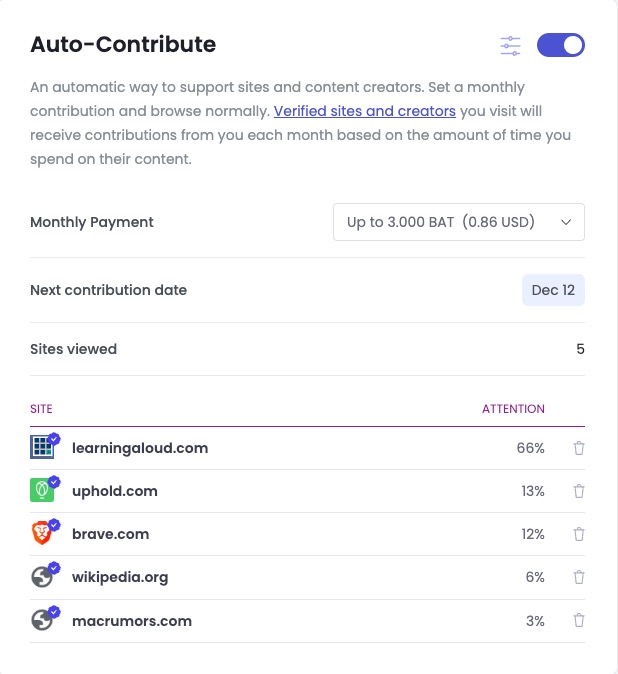Open the macrumors.com site link
The width and height of the screenshot is (618, 674).
pos(132,621)
